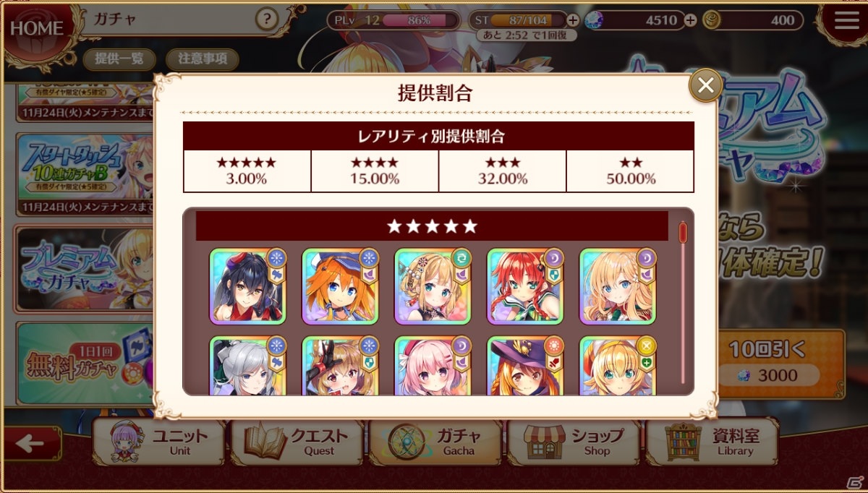
Task: Click the 注意事項 button
Action: tap(202, 59)
